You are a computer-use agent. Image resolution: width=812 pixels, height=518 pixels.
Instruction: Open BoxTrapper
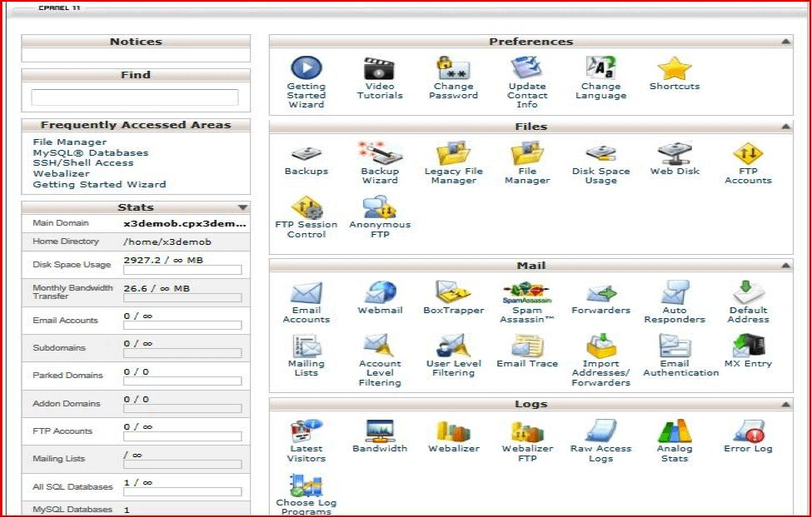(453, 292)
